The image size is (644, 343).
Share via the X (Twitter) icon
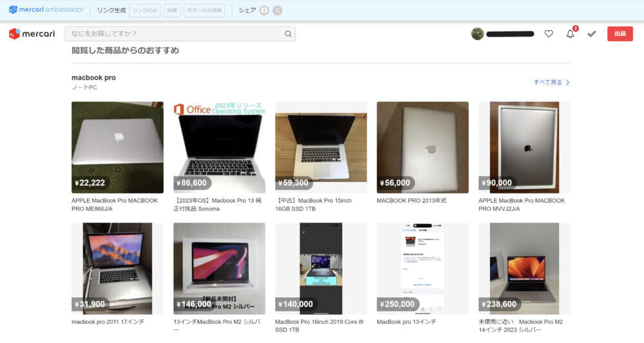278,11
